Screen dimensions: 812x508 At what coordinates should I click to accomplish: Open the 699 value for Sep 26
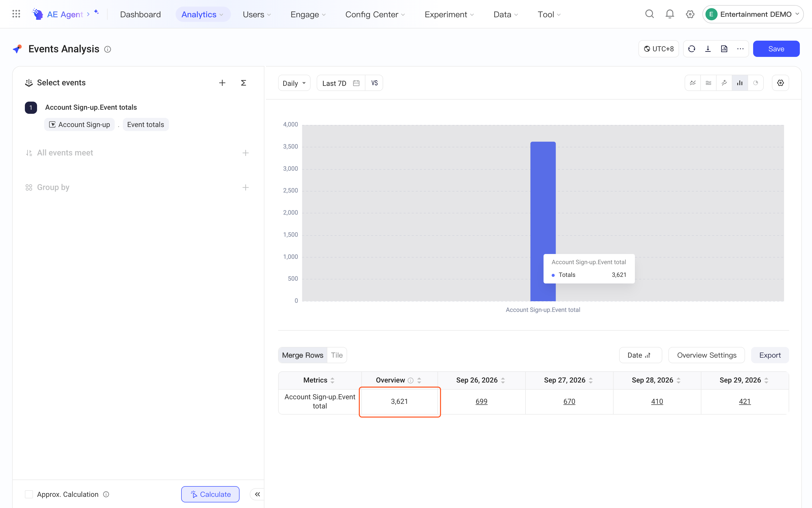click(x=482, y=402)
